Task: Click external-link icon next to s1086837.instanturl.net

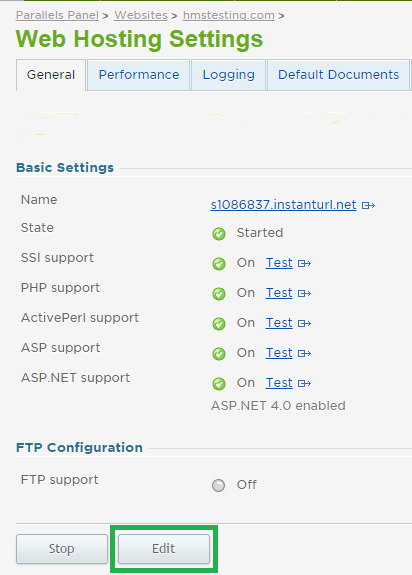Action: coord(368,205)
